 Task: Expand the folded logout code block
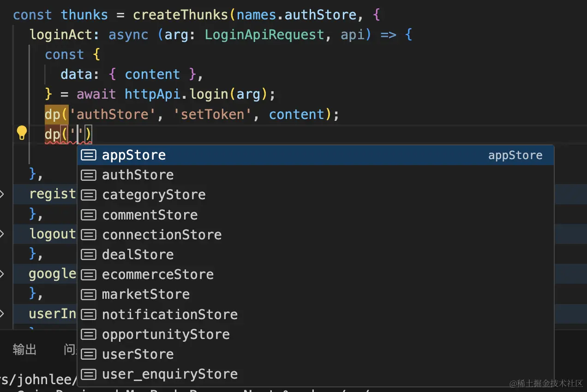coord(2,234)
